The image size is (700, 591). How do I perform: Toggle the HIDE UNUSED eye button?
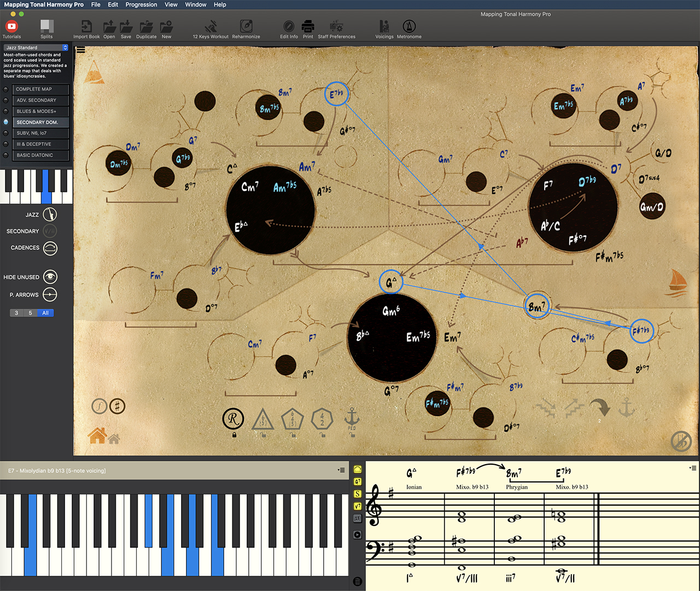[50, 277]
